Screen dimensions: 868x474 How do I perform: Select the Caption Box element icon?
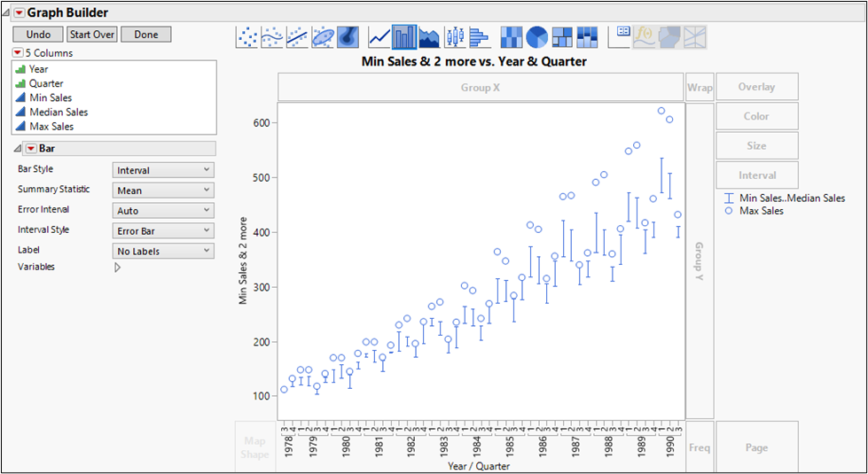[620, 37]
